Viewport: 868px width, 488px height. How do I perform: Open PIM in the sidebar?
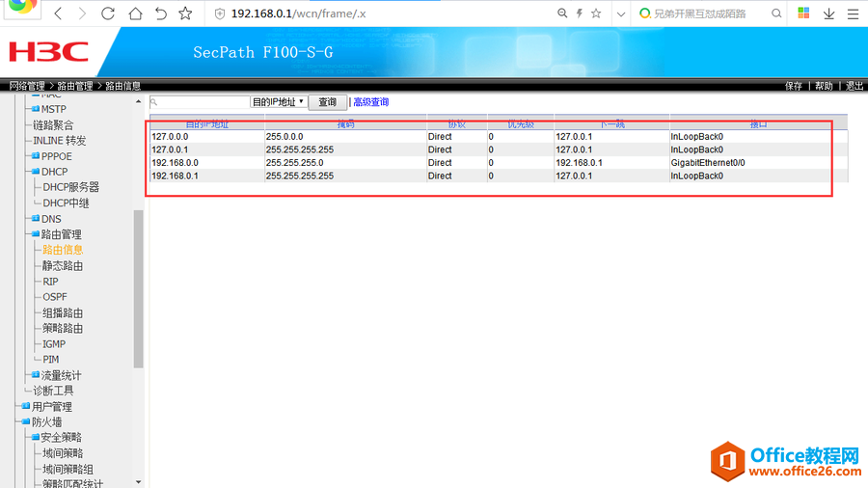click(50, 359)
